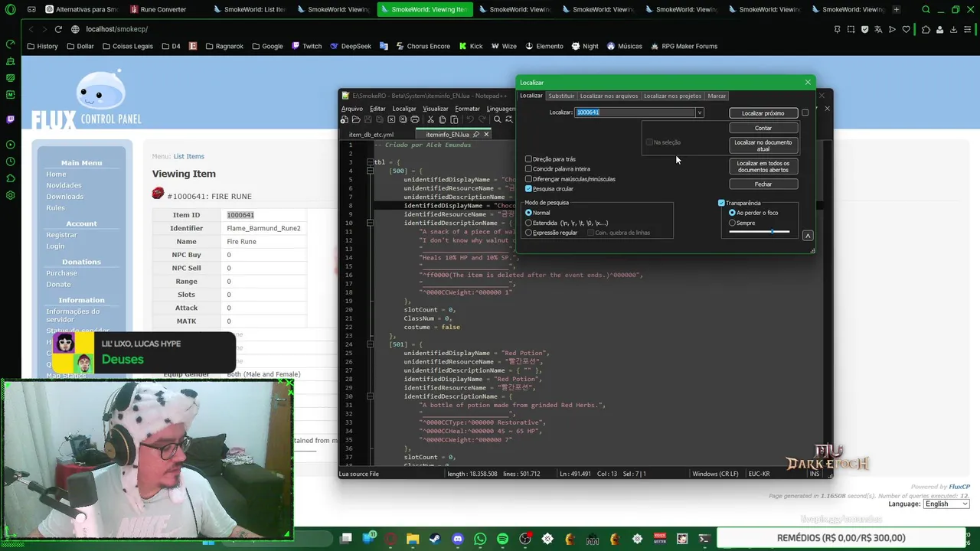
Task: Click the Discord icon in the taskbar
Action: click(458, 539)
